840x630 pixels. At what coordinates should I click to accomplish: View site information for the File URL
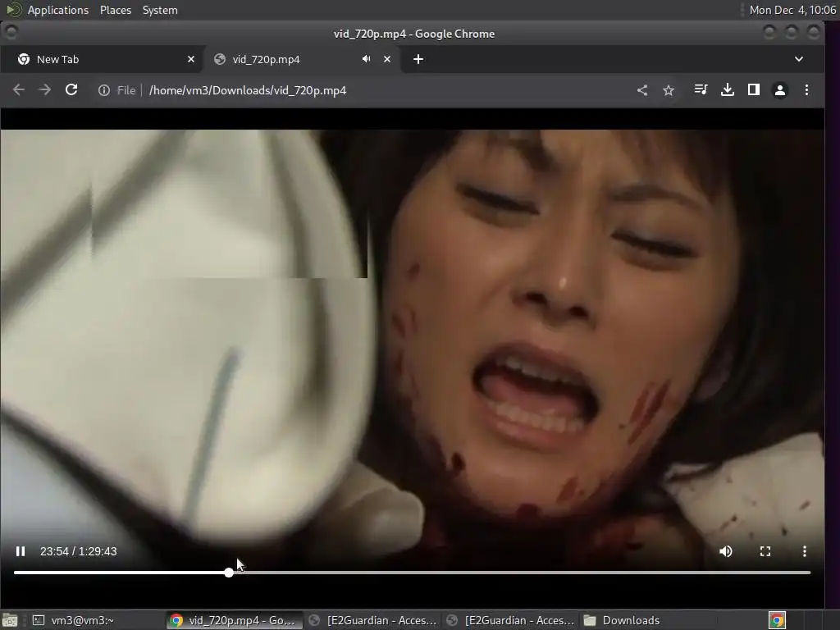pyautogui.click(x=104, y=90)
